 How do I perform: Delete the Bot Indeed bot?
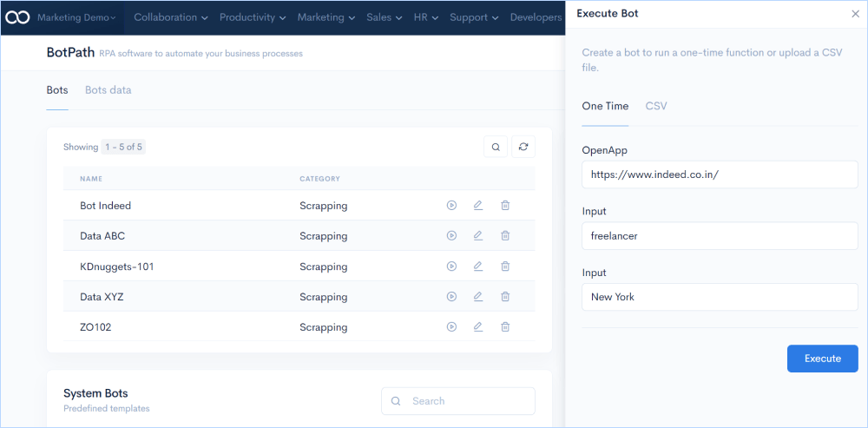click(x=505, y=206)
